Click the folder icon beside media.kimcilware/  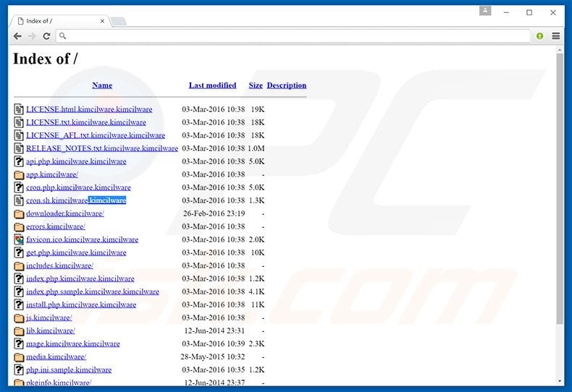[19, 357]
